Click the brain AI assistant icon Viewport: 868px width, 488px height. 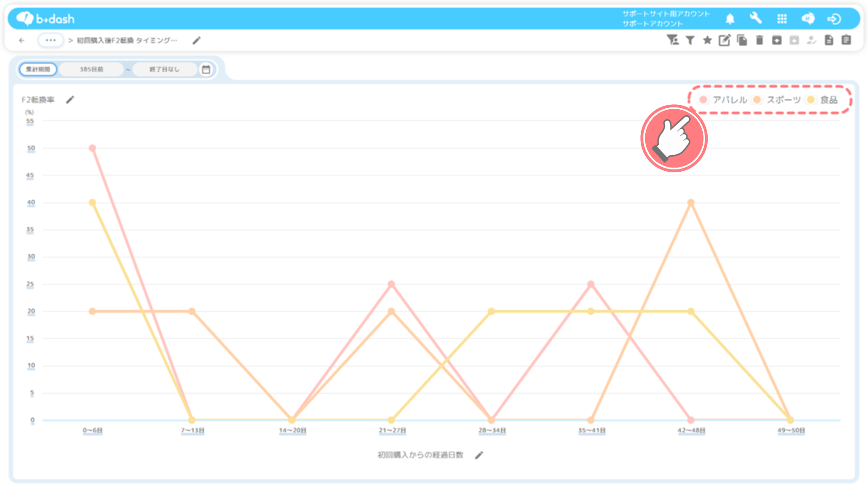coord(808,18)
